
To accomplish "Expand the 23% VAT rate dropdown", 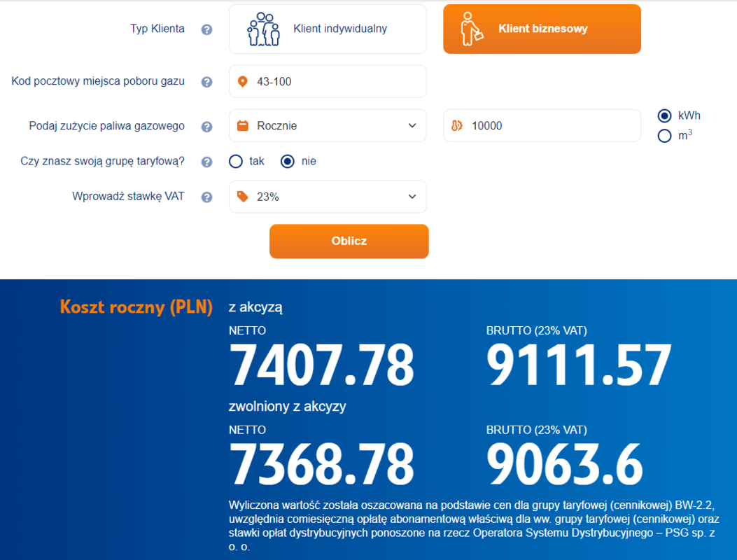I will pos(328,197).
